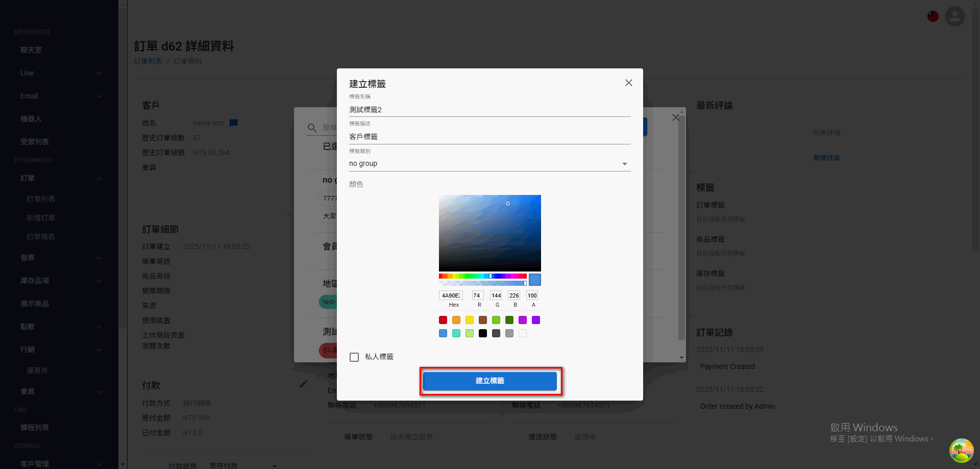980x469 pixels.
Task: Pick the brown preset color swatch
Action: [483, 320]
